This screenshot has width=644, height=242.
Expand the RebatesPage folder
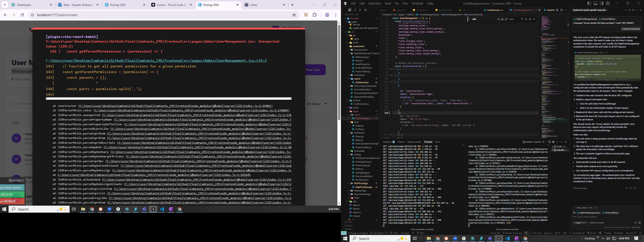tap(360, 191)
